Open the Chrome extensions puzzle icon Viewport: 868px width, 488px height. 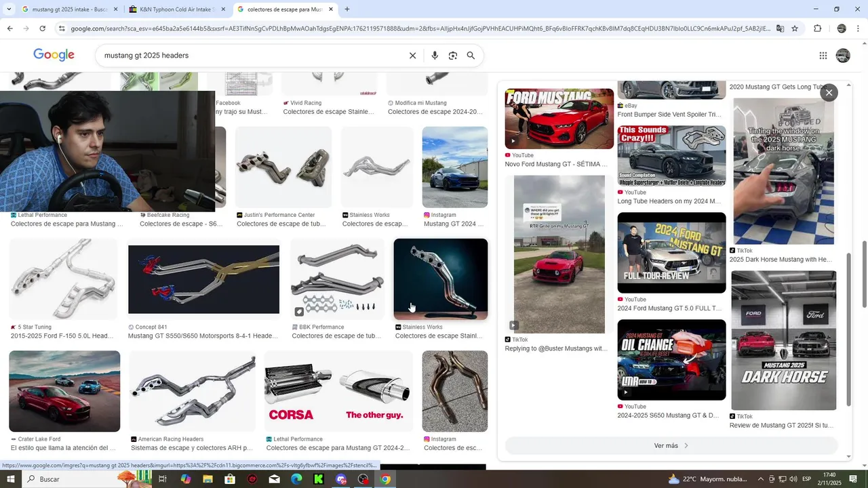click(817, 28)
